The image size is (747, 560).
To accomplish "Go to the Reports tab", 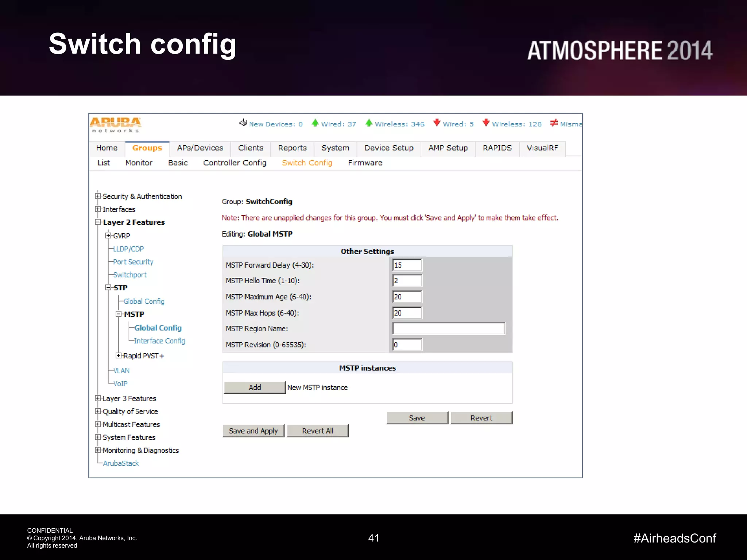I will 292,148.
